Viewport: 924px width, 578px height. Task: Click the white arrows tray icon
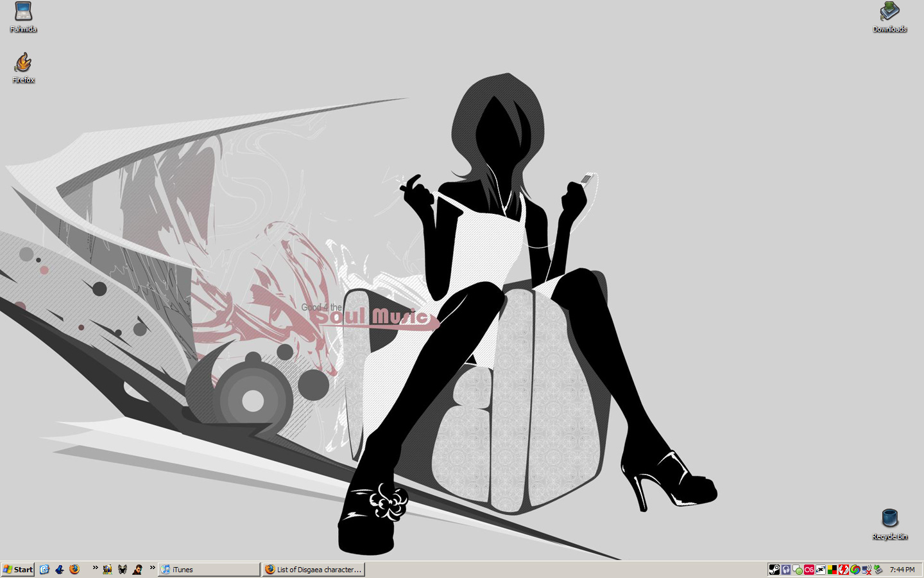[x=821, y=569]
